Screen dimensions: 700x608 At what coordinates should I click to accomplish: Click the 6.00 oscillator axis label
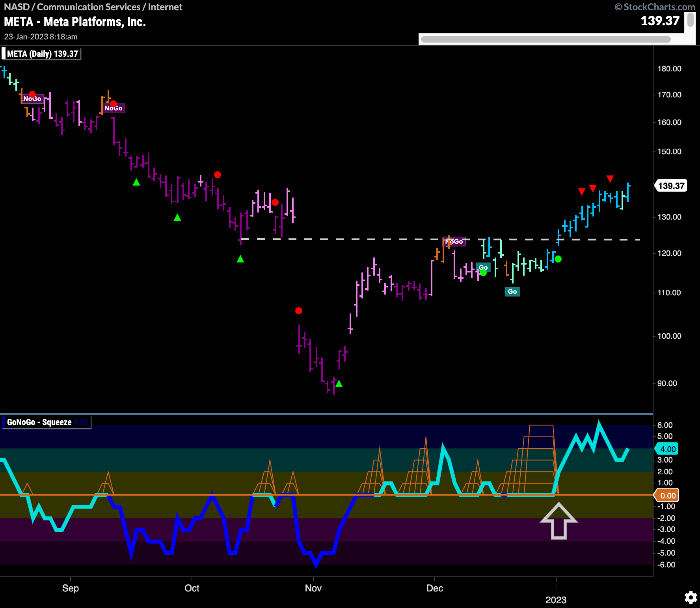(665, 425)
